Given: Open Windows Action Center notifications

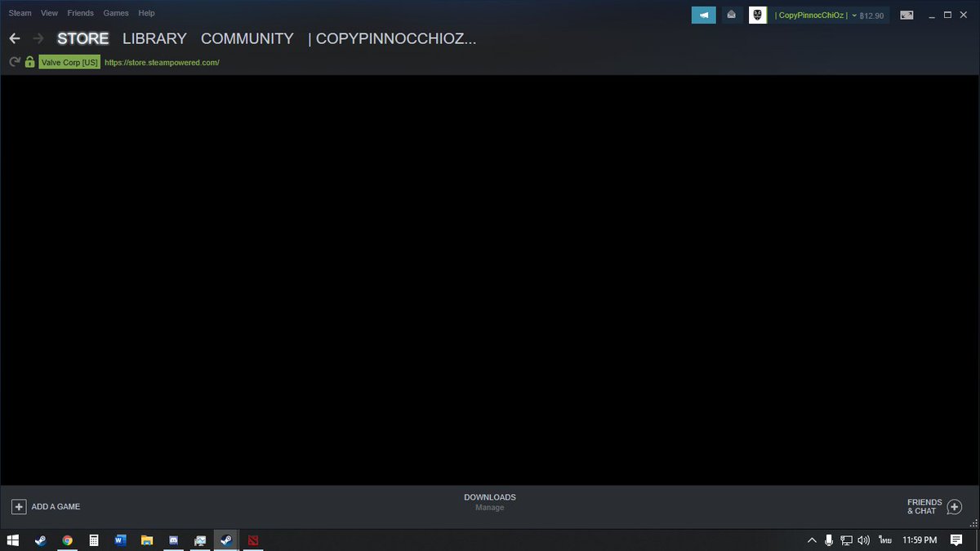Looking at the screenshot, I should click(x=956, y=540).
